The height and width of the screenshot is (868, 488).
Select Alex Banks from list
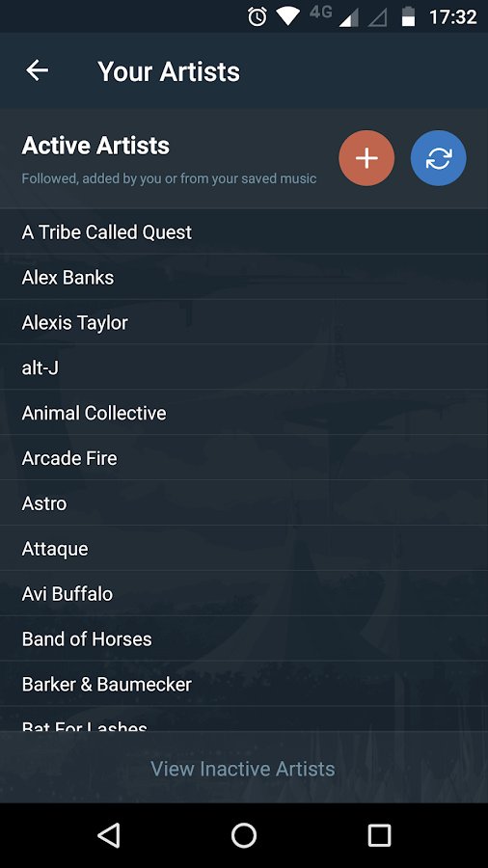244,278
